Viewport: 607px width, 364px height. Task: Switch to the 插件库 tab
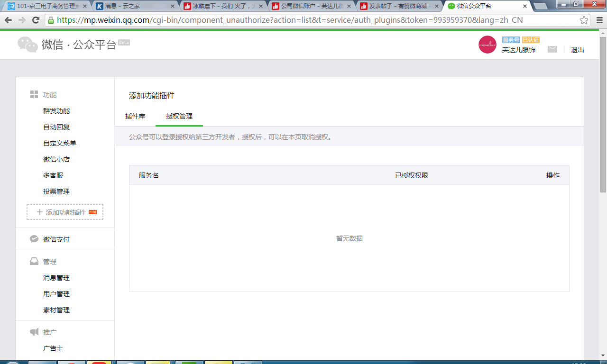134,115
